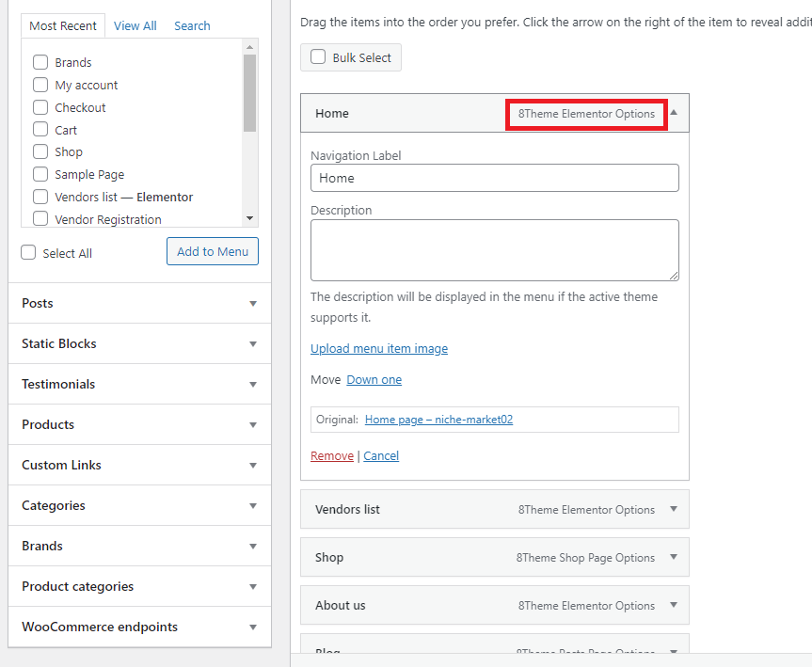Grab the Description textarea resize handle

(x=674, y=276)
